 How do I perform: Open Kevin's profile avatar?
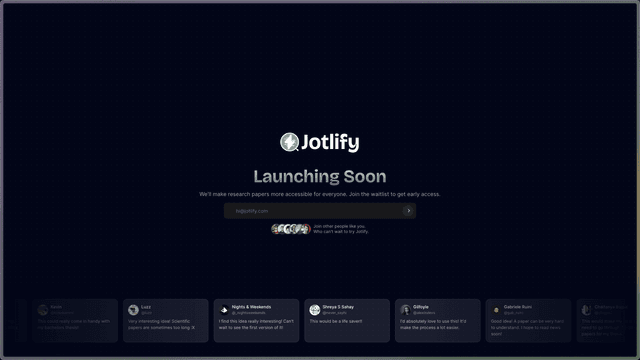[x=43, y=310]
